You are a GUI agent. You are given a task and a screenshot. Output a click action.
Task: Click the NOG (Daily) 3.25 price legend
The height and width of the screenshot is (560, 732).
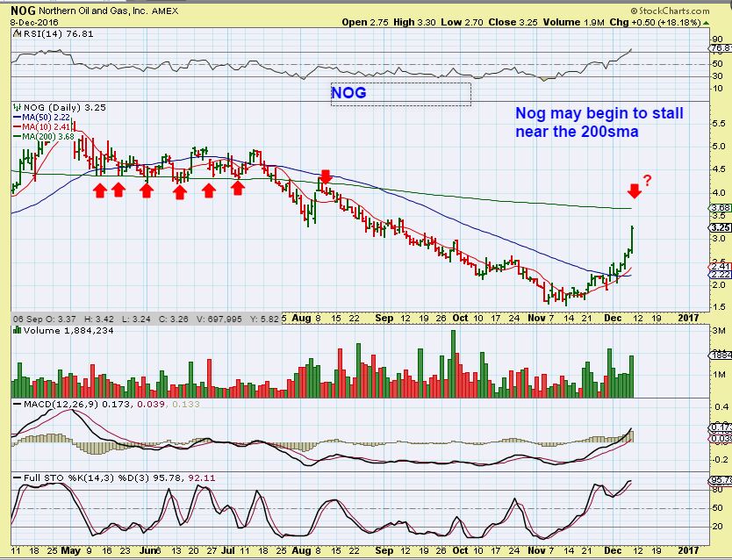65,107
